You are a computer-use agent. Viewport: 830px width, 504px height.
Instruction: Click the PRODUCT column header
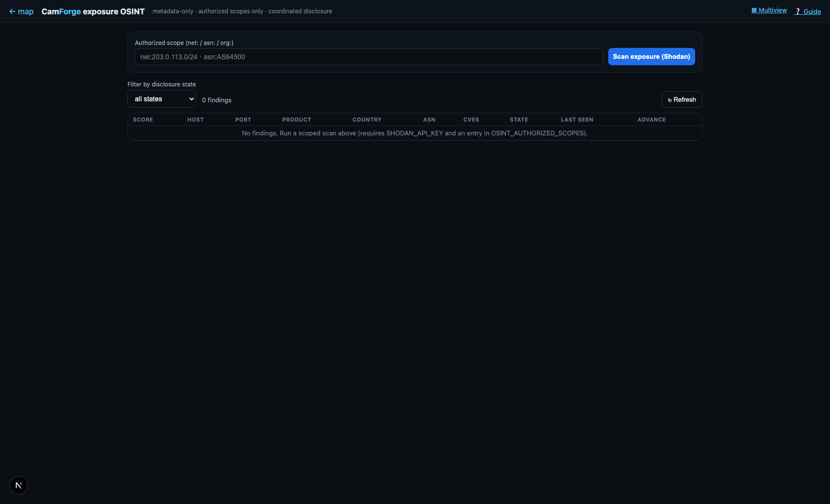click(296, 120)
